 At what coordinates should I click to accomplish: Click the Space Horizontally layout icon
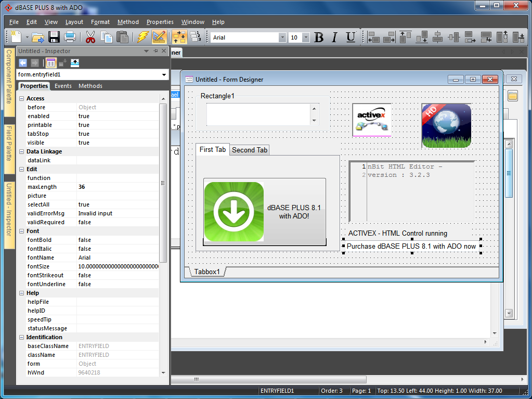(470, 37)
